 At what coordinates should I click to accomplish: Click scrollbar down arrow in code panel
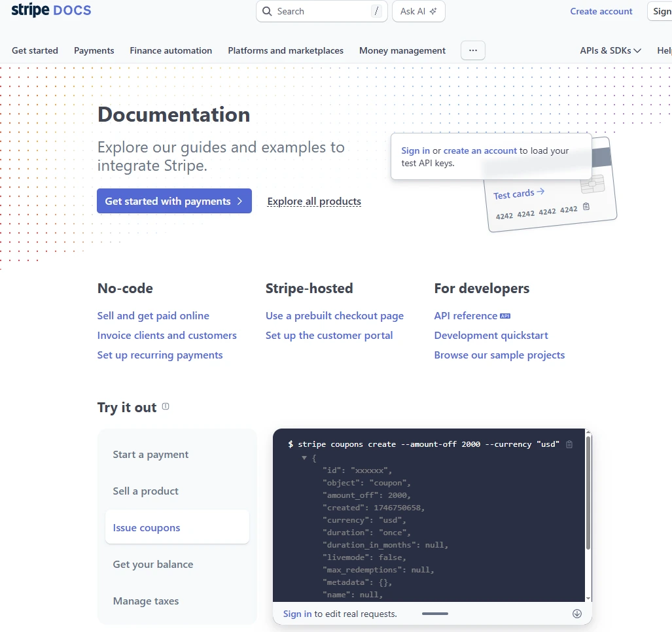[588, 598]
